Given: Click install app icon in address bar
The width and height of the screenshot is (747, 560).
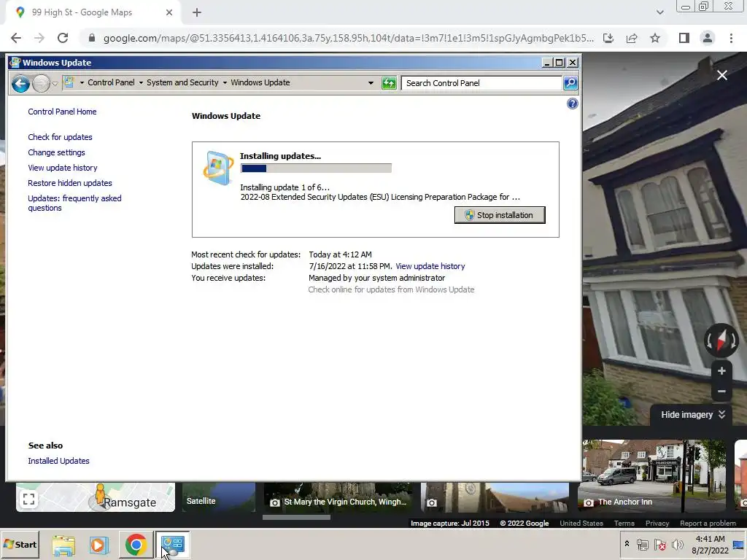Looking at the screenshot, I should pyautogui.click(x=608, y=38).
